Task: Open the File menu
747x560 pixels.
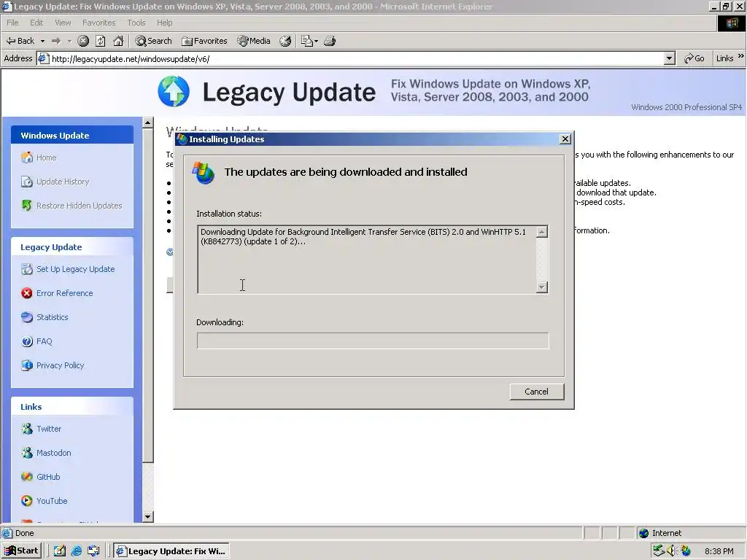Action: click(x=13, y=23)
